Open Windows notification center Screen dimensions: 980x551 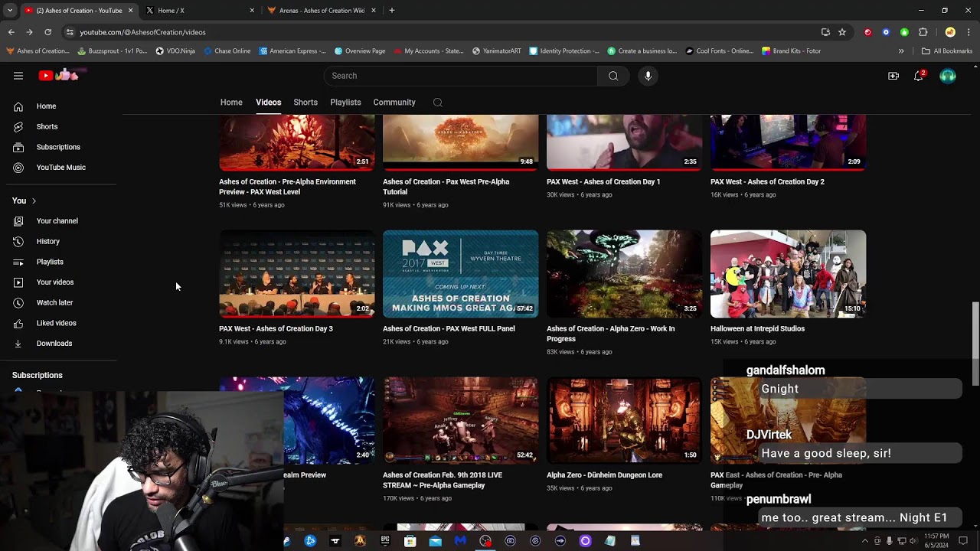[963, 541]
